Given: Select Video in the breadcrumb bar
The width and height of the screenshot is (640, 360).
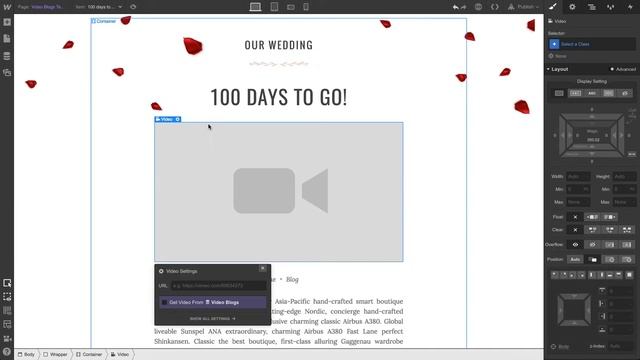Looking at the screenshot, I should tap(120, 354).
